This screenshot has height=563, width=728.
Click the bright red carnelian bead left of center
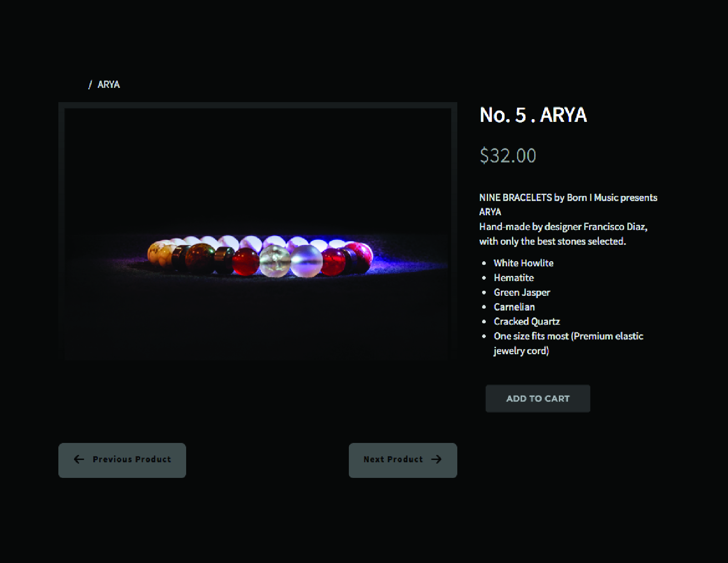(x=246, y=262)
